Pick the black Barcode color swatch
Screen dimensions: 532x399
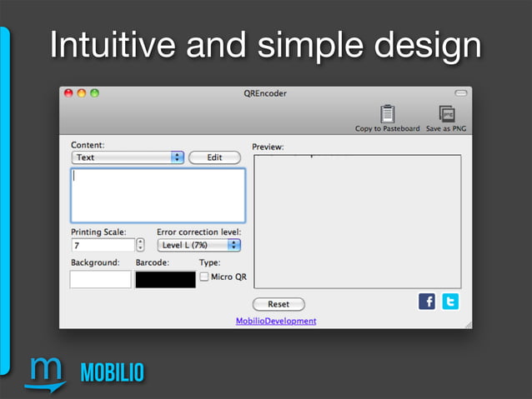pos(166,280)
